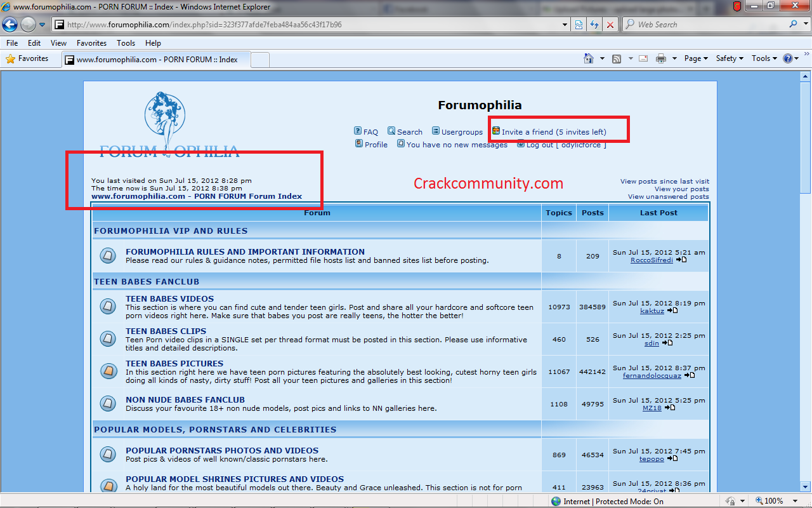Click latest-post arrow icon next to MZ18
The image size is (812, 508).
[x=669, y=408]
